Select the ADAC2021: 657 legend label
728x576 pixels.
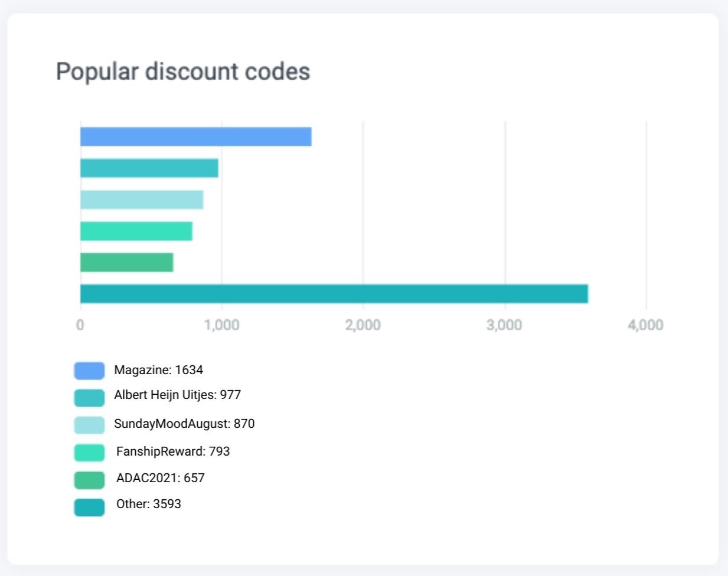coord(160,478)
